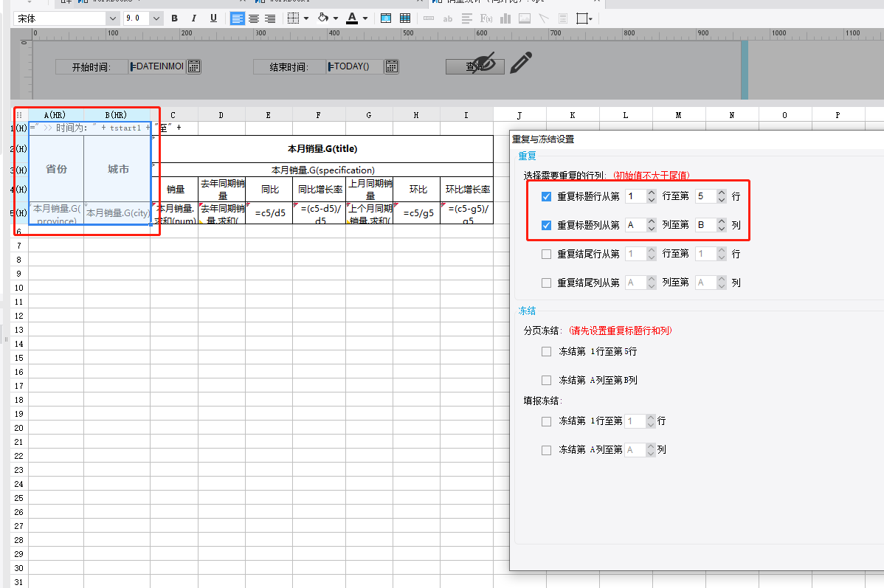Select the 城市 header cell
Viewport: 884px width, 588px height.
point(118,169)
